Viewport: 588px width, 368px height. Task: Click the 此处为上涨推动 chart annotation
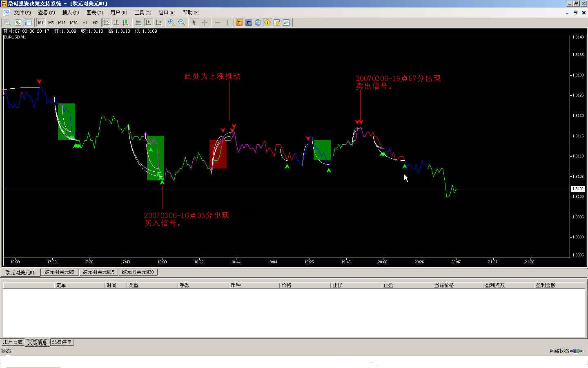(x=213, y=76)
